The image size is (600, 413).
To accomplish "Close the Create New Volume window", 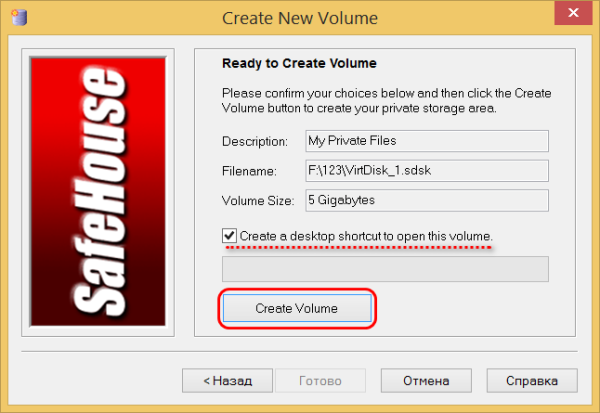I will pos(573,13).
